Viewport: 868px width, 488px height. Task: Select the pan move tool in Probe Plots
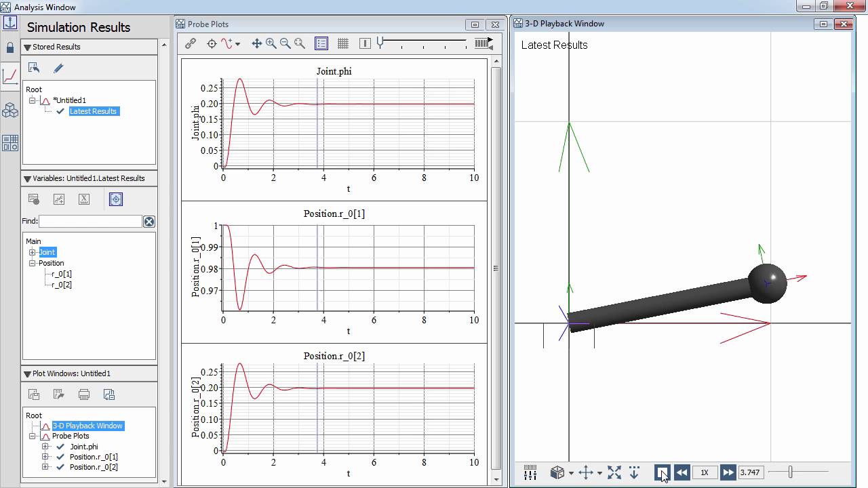tap(257, 43)
